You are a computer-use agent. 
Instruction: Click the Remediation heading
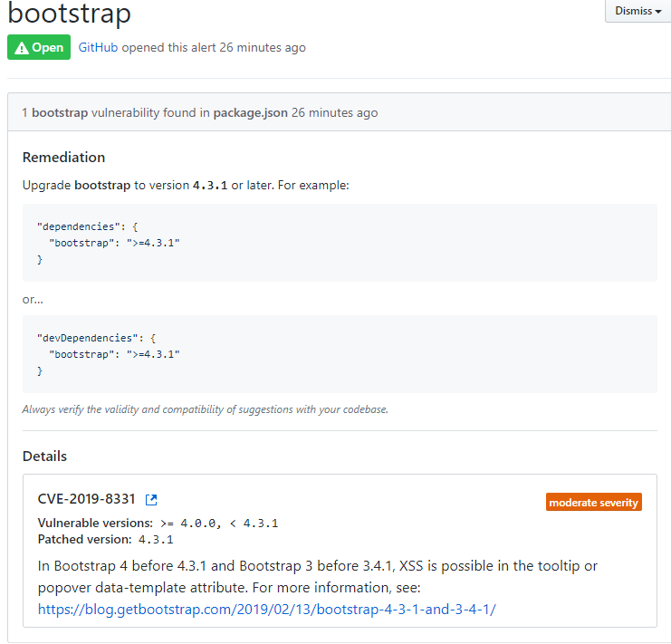pos(63,157)
